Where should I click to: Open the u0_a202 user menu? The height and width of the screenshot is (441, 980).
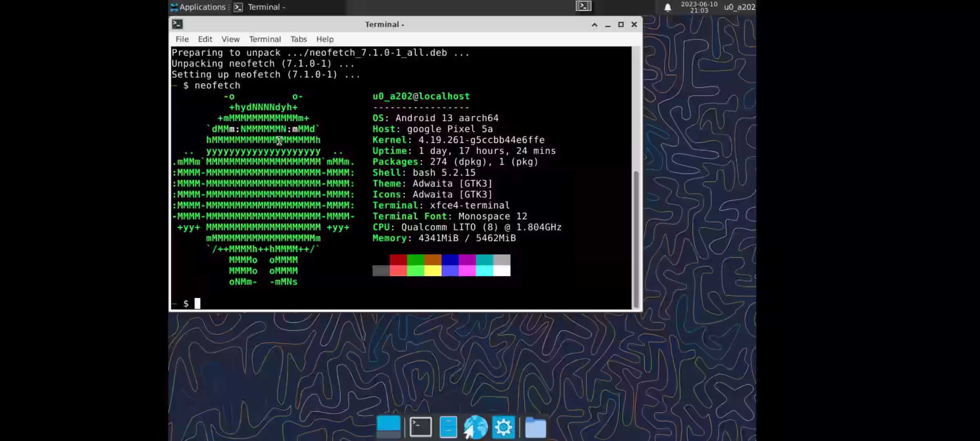(739, 7)
